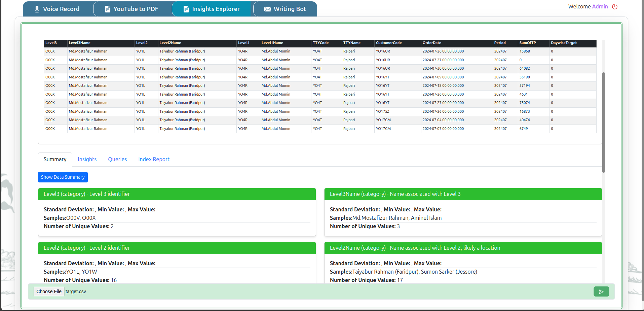The height and width of the screenshot is (311, 644).
Task: Click the file icon on Insights Explorer
Action: pyautogui.click(x=186, y=9)
